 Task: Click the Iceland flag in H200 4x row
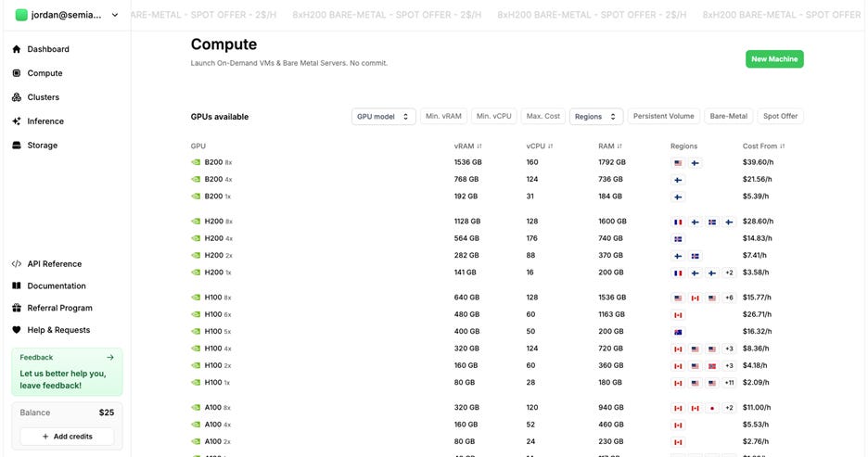(x=678, y=239)
